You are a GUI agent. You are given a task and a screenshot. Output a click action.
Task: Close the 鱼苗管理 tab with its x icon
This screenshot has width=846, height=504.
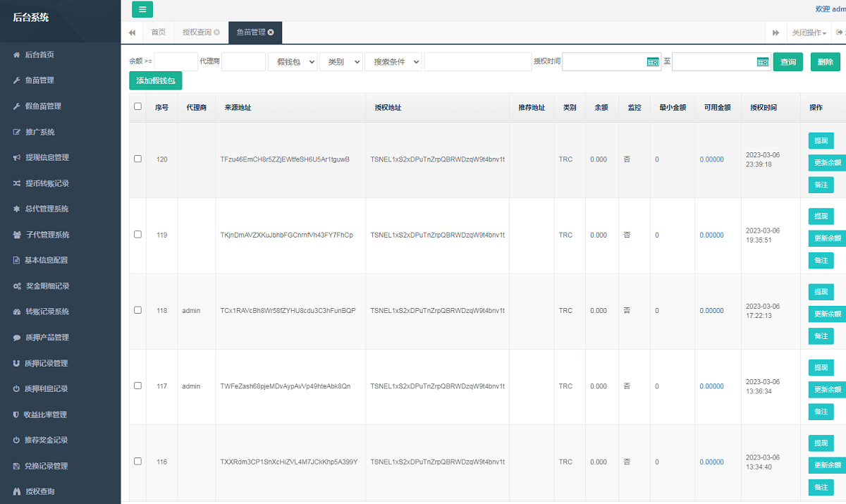pos(271,32)
